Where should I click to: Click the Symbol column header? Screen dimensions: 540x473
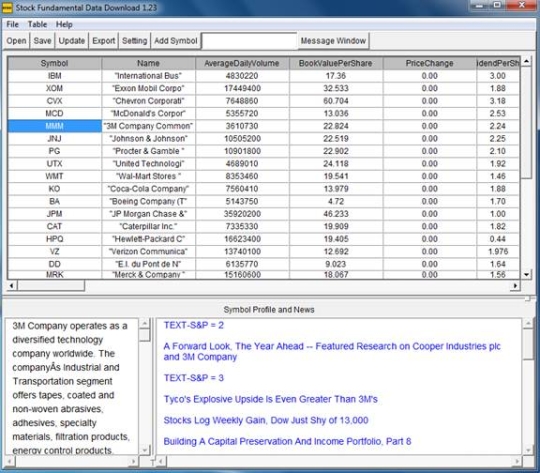tap(54, 63)
